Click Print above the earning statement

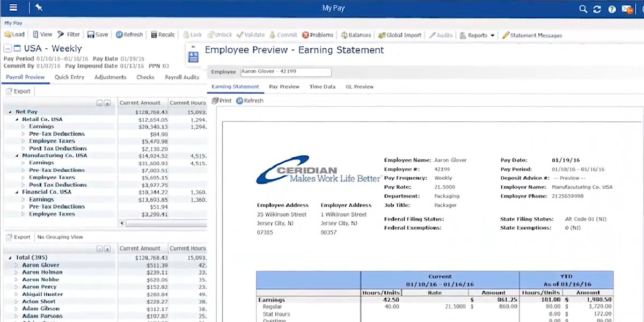pos(222,100)
